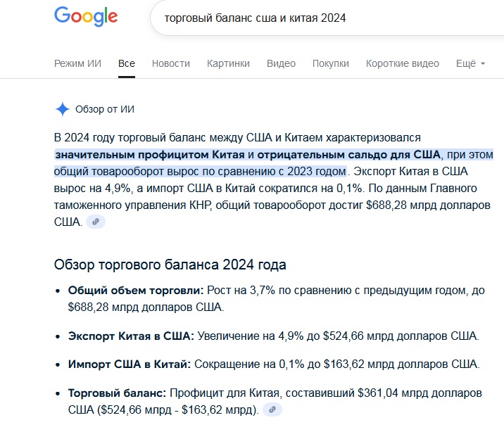Screen dimensions: 504x432
Task: Click the bold Общий объем торговли label
Action: tap(136, 290)
